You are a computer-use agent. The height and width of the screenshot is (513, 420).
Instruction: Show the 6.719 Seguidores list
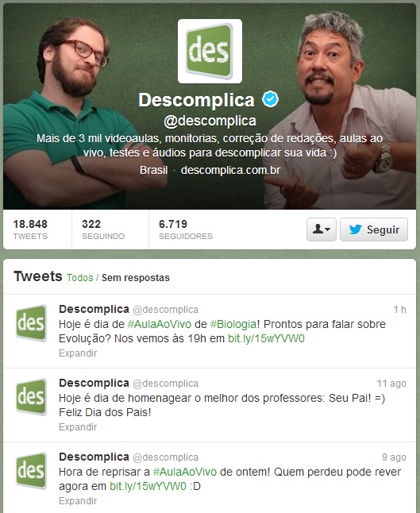[186, 229]
